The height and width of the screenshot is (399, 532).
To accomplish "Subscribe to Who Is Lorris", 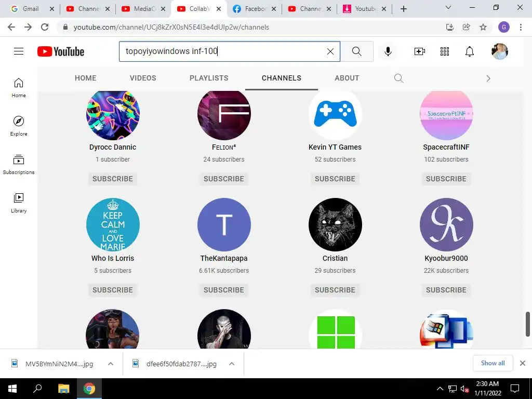I will tap(113, 290).
